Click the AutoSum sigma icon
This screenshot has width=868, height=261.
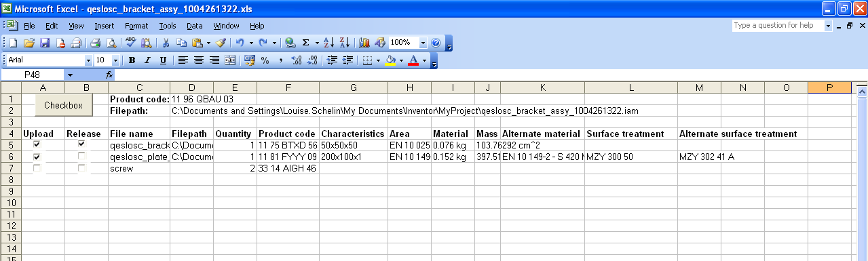click(x=305, y=43)
